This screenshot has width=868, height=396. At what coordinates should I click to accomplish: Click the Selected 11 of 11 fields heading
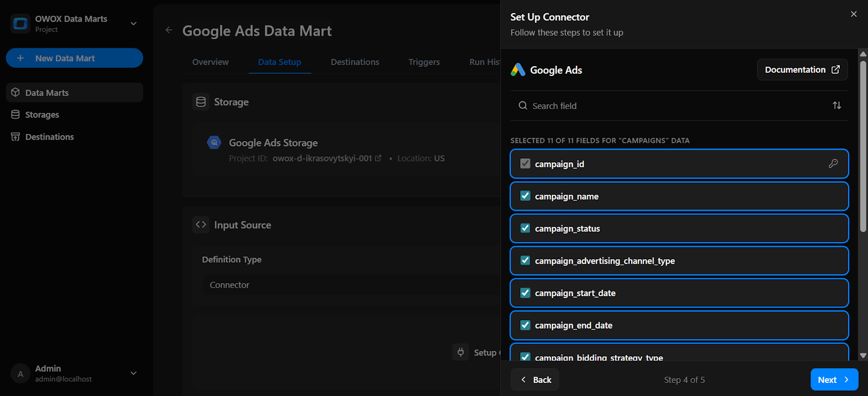600,140
